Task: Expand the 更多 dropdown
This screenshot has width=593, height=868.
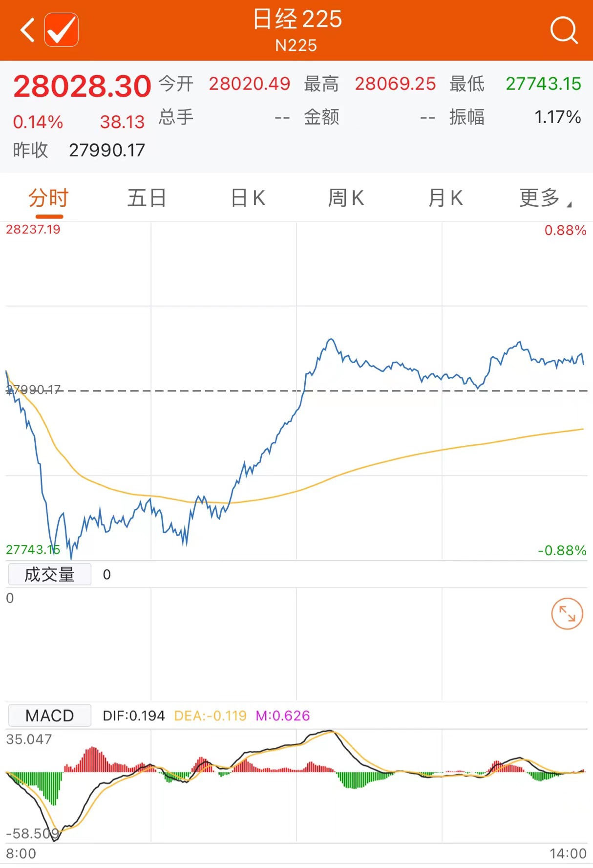Action: point(544,198)
